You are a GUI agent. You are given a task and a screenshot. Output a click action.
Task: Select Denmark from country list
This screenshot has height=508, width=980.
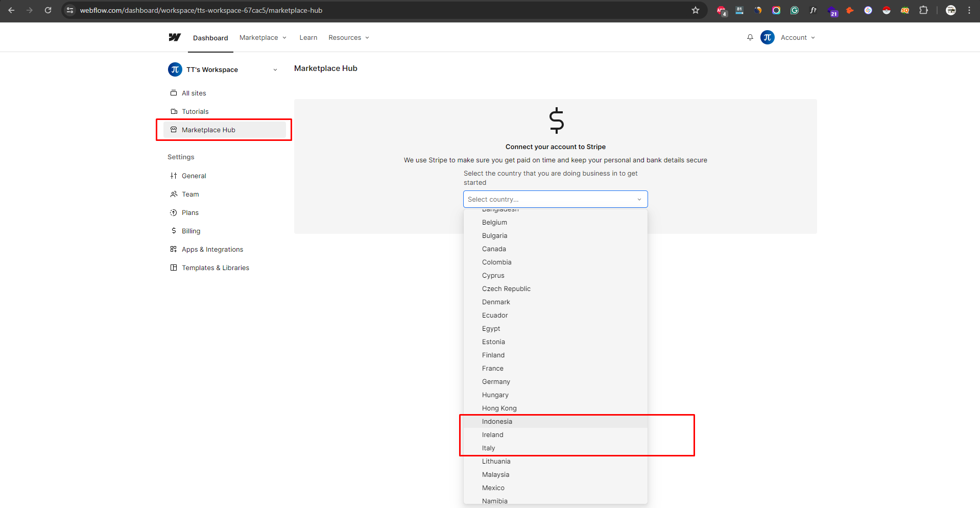click(556, 302)
